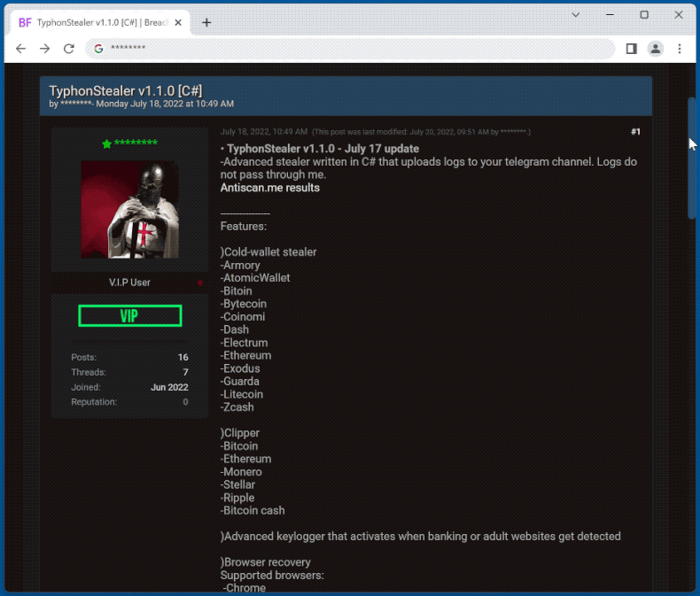Click the address bar field
The height and width of the screenshot is (596, 700).
click(x=350, y=48)
